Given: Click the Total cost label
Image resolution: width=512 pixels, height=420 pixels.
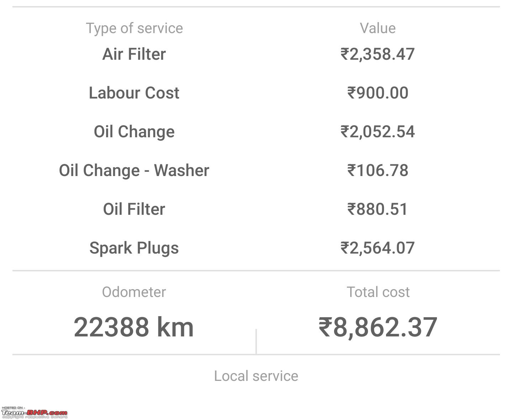Looking at the screenshot, I should (378, 292).
